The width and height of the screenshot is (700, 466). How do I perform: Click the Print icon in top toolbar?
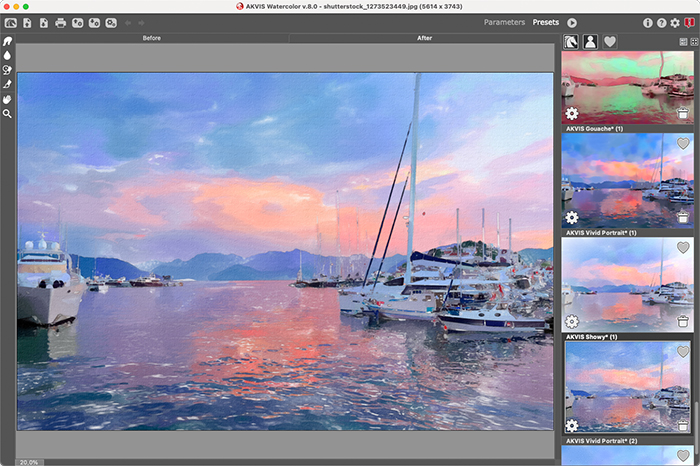pos(60,22)
